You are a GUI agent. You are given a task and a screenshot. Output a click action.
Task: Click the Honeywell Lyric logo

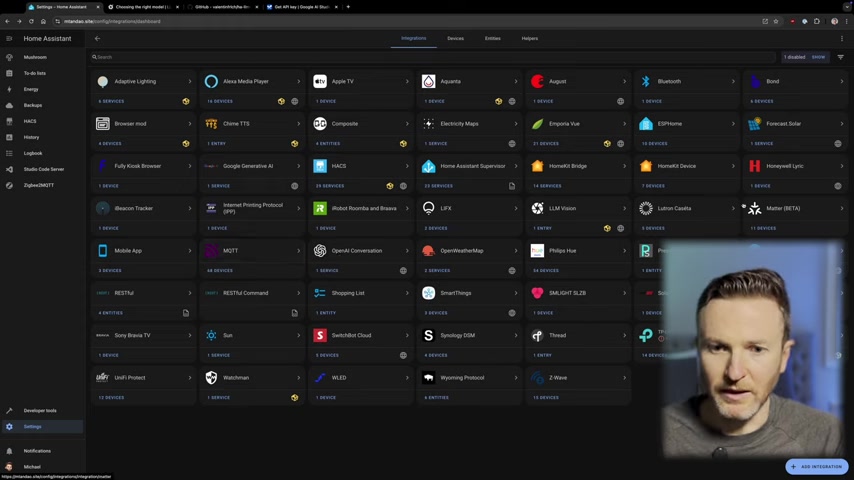pos(754,166)
